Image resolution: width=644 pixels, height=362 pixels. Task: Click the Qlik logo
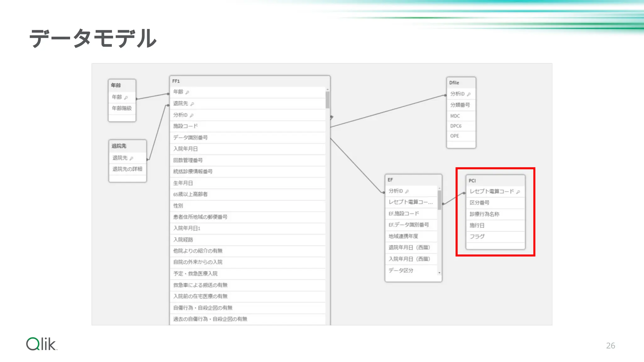[x=42, y=344]
